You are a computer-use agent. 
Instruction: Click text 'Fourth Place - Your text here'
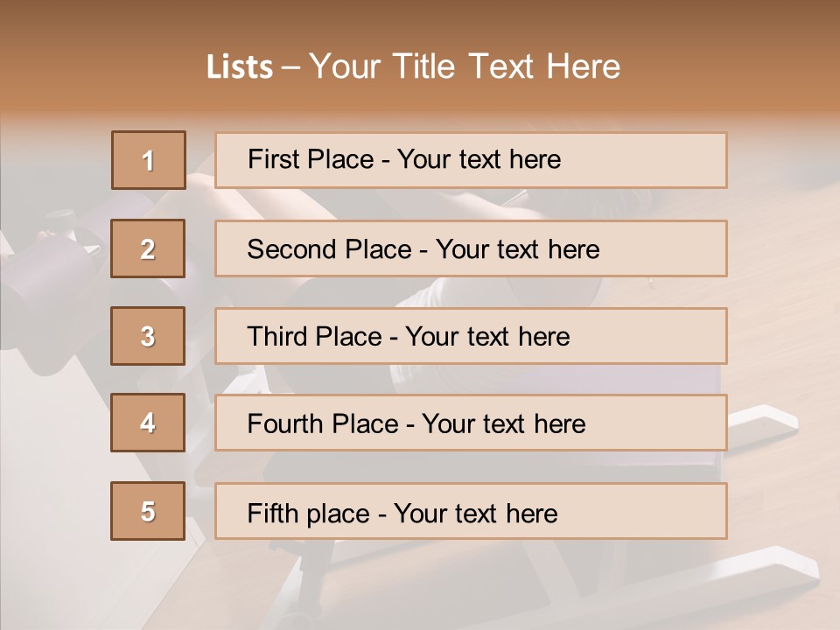pyautogui.click(x=416, y=423)
